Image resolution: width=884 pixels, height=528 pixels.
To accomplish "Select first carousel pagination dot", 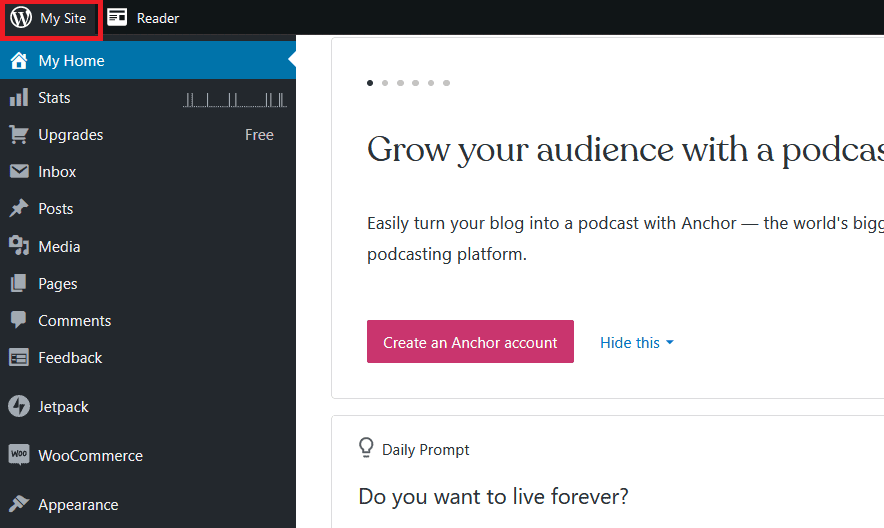I will pyautogui.click(x=370, y=83).
